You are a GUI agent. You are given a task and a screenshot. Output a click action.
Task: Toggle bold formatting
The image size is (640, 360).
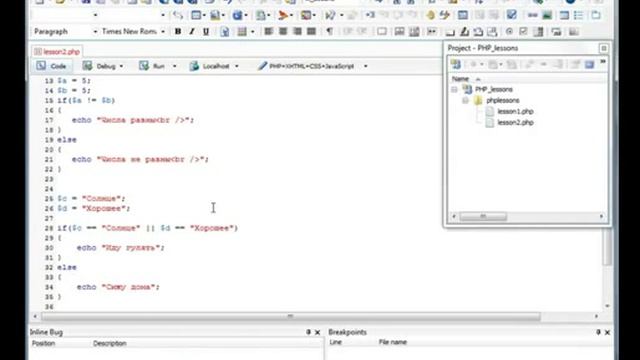tap(178, 31)
